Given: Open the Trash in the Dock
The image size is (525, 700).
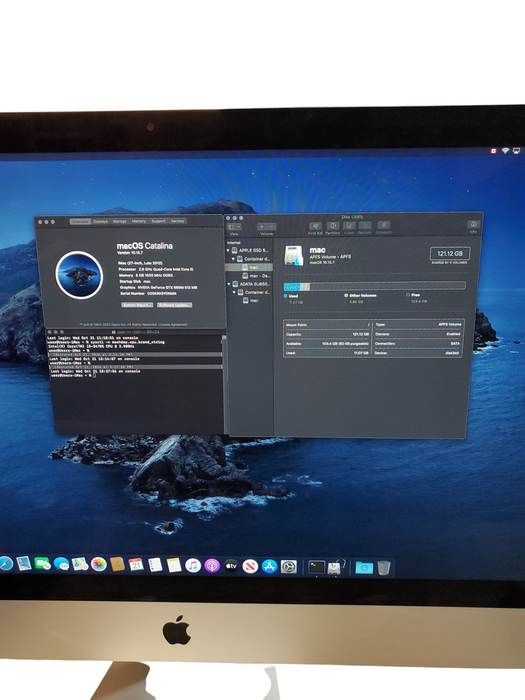Looking at the screenshot, I should [383, 568].
